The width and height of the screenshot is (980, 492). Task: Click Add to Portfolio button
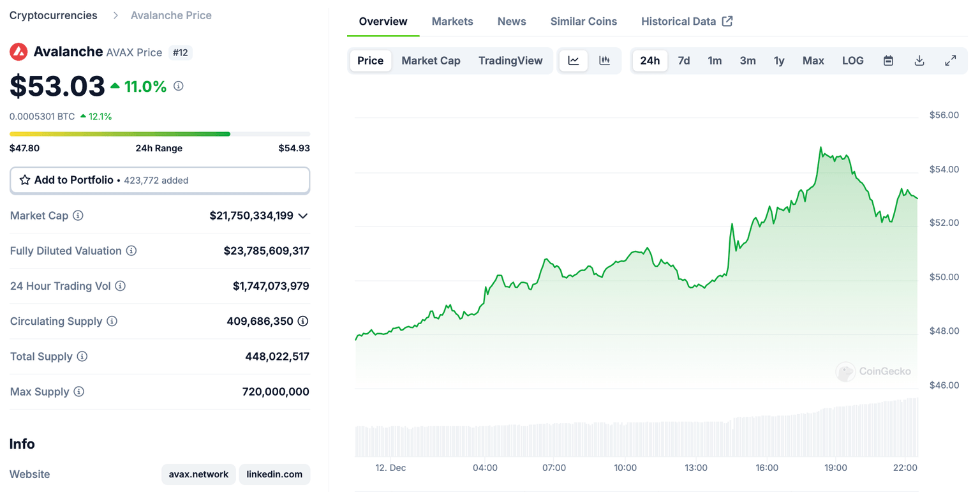point(160,180)
